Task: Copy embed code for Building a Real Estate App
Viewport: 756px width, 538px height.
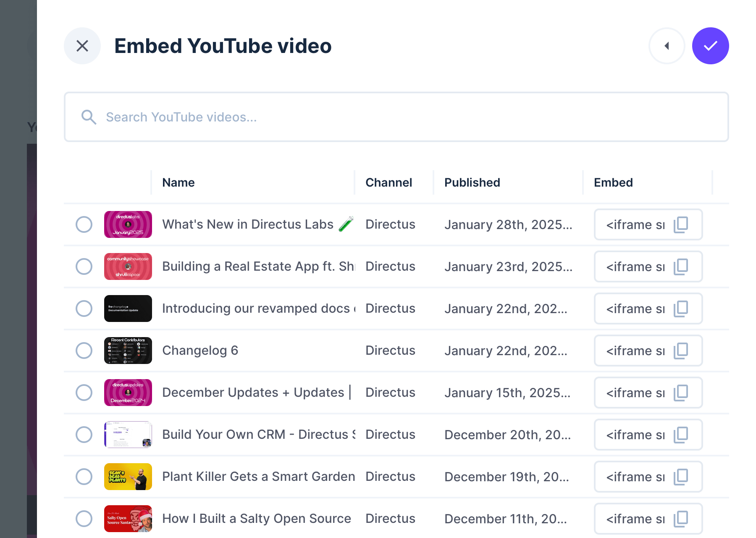Action: [x=681, y=266]
